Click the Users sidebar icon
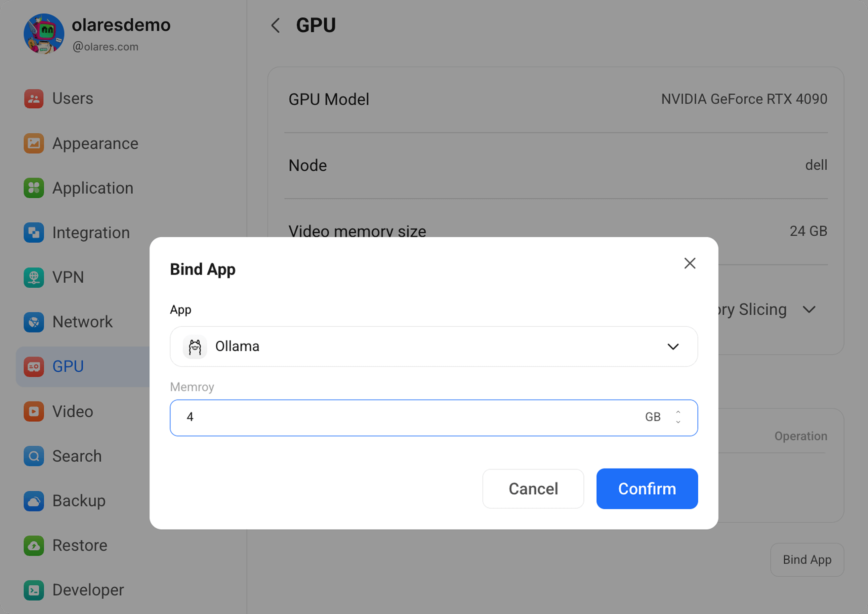 (34, 99)
